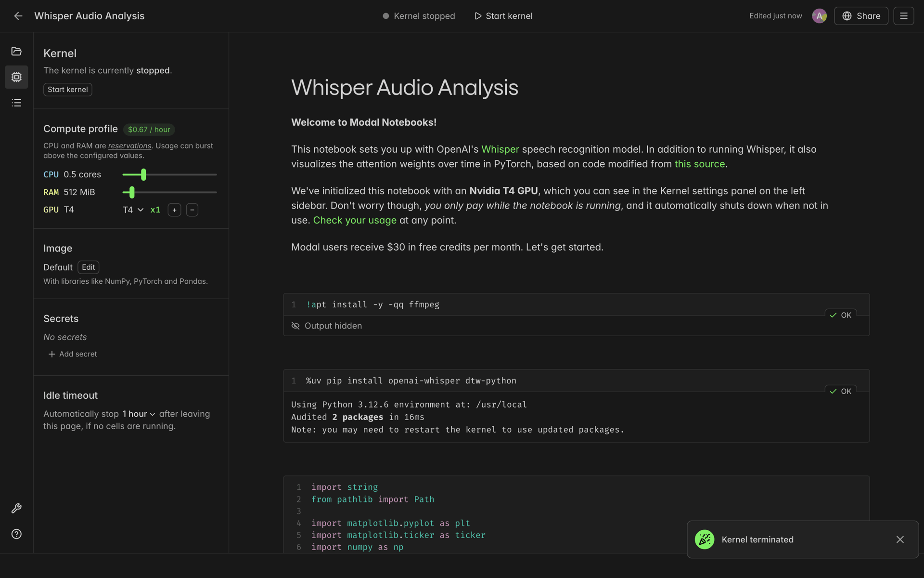Select the Kernel chip sidebar icon
Viewport: 924px width, 578px height.
point(16,77)
